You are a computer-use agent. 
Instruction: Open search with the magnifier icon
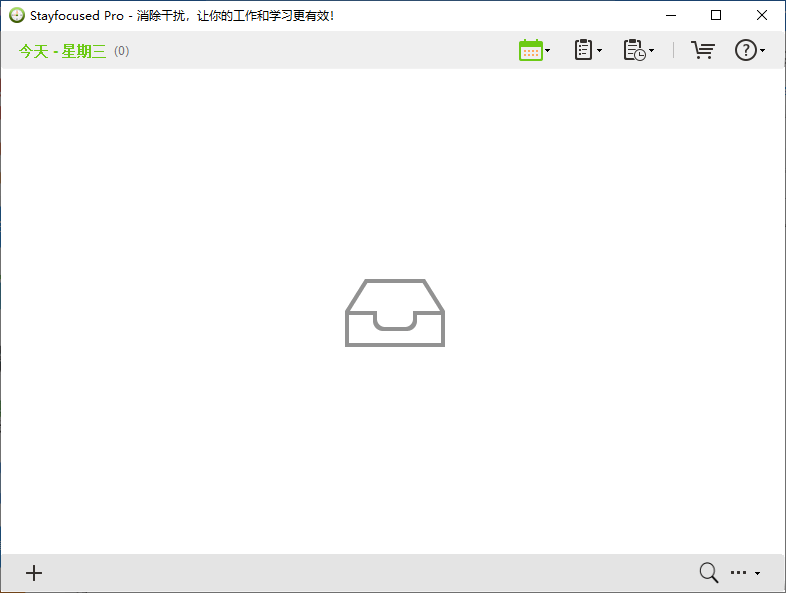709,572
